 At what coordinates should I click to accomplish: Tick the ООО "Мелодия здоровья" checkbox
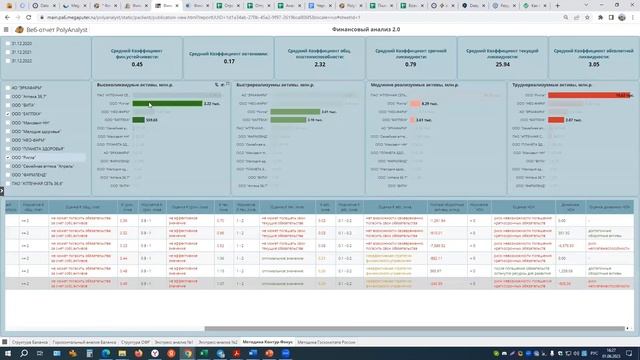point(8,131)
